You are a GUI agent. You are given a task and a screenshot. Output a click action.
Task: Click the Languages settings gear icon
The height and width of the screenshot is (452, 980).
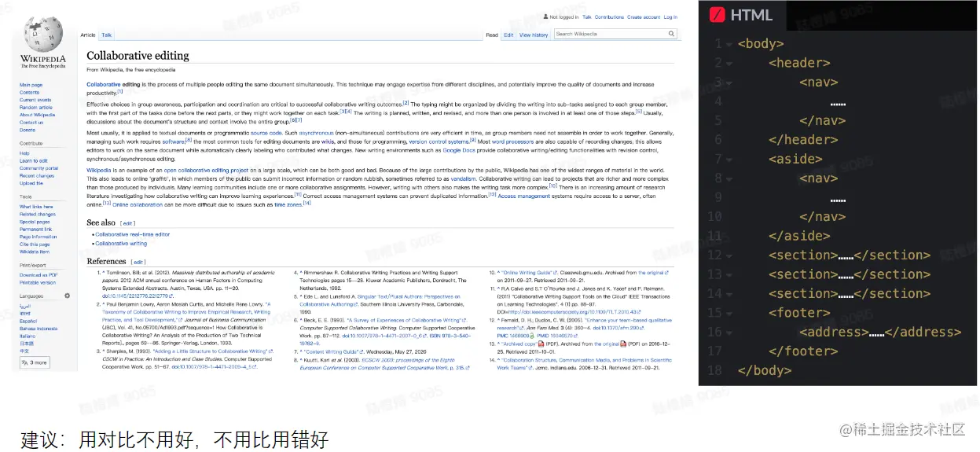[x=67, y=296]
